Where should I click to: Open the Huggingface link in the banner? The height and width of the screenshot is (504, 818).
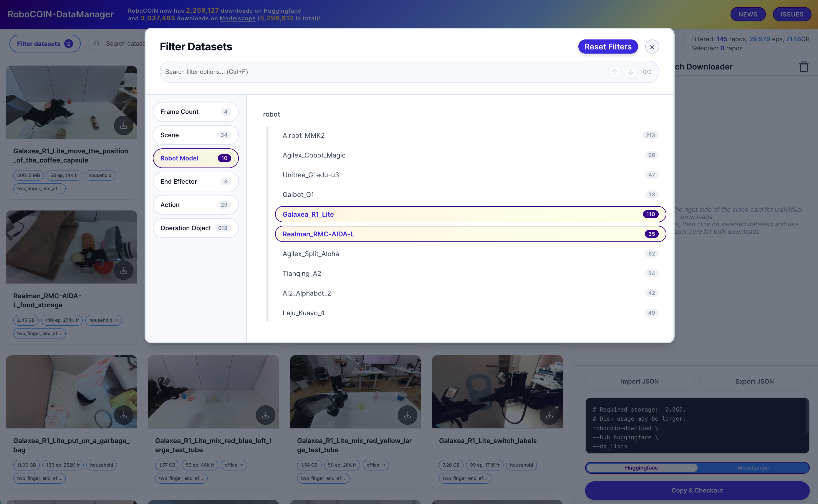(x=282, y=11)
